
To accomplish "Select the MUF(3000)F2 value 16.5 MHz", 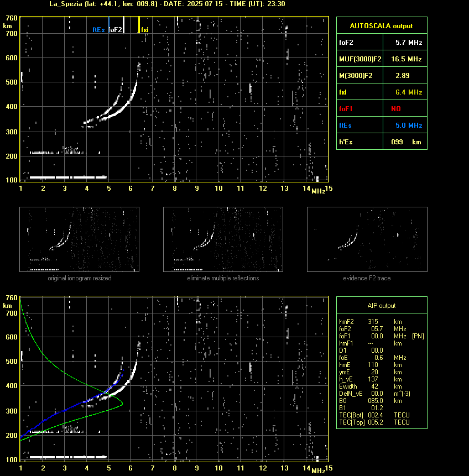I will click(x=406, y=59).
